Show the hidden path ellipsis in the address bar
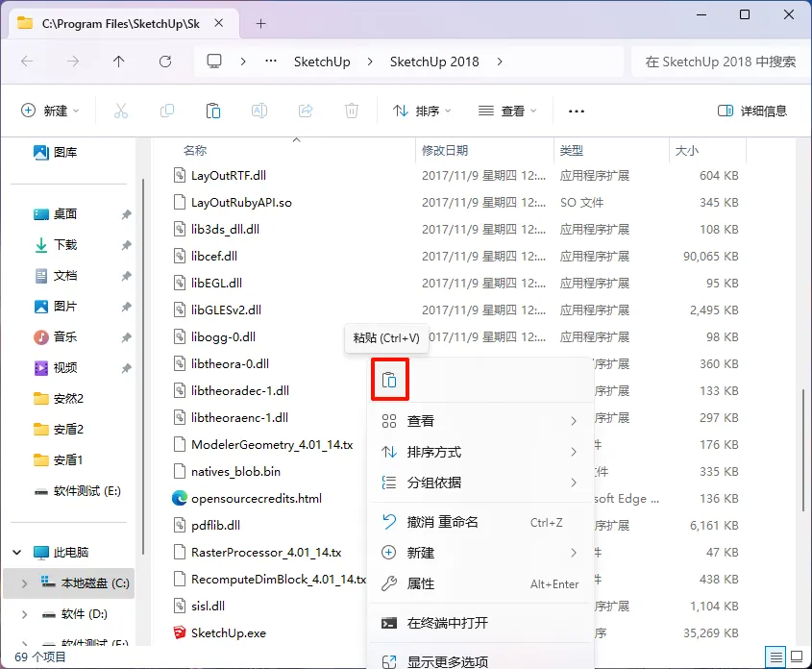Image resolution: width=812 pixels, height=669 pixels. [x=271, y=62]
